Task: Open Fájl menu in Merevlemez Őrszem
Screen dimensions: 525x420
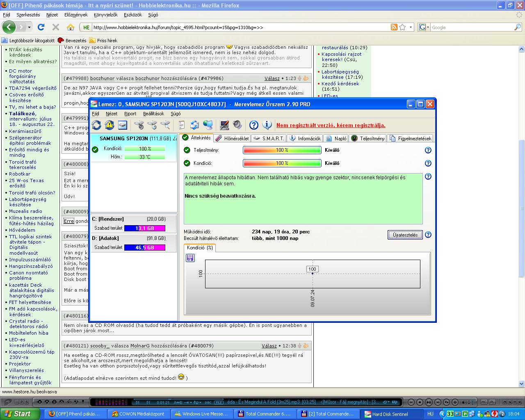Action: [x=96, y=114]
